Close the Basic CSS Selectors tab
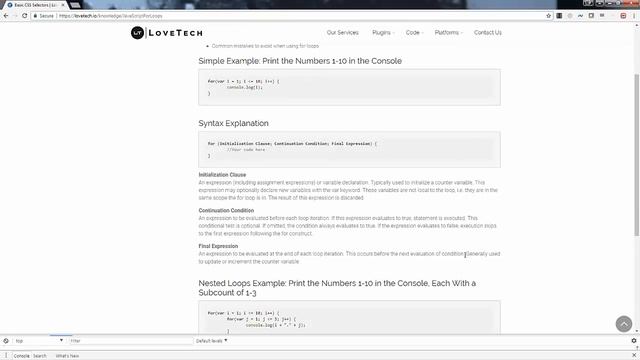The image size is (640, 360). pyautogui.click(x=63, y=5)
